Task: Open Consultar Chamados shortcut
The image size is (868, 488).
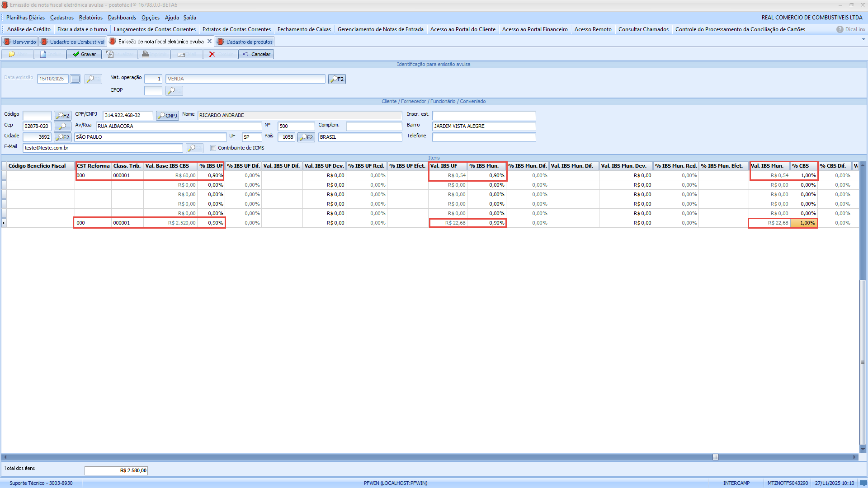Action: point(643,29)
